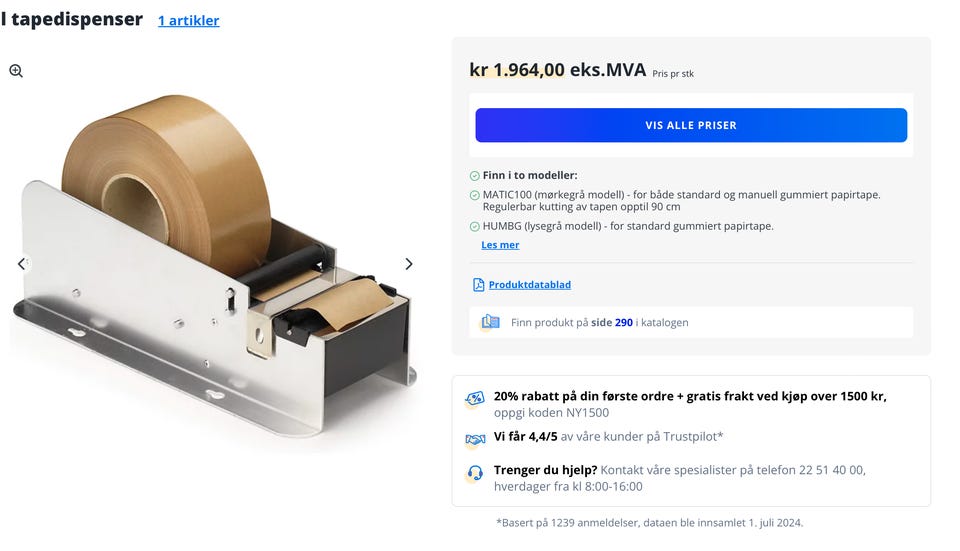Viewport: 960px width, 551px height.
Task: Click the checkmark beside the MATIC100 line
Action: pos(474,195)
